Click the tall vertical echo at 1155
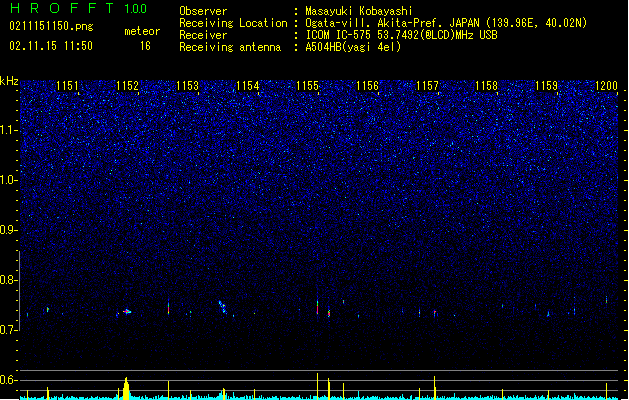This screenshot has height=400, width=629. tap(317, 307)
